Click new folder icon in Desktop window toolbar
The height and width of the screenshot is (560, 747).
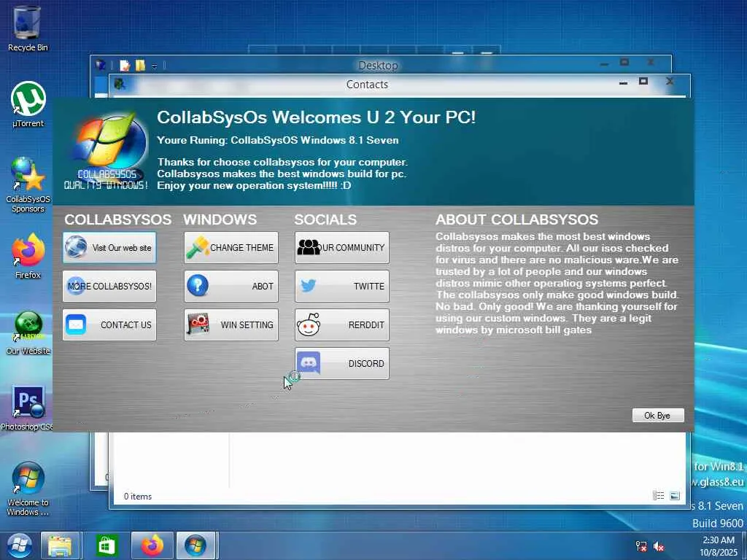click(140, 65)
